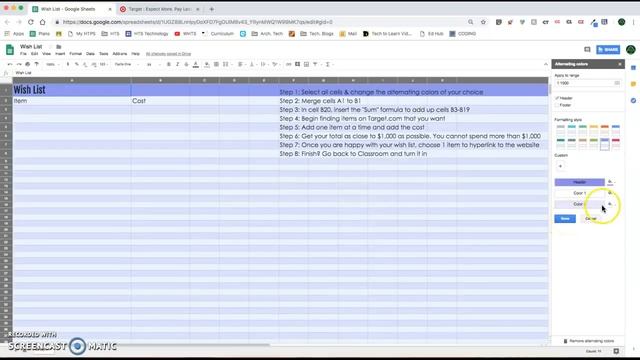Click the merge cells icon

click(x=226, y=64)
